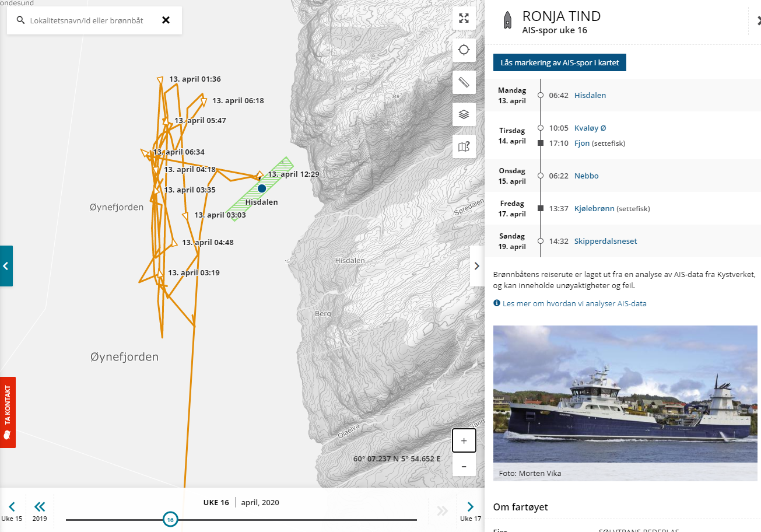Screen dimensions: 761x532
Task: Open the Hisdalen locality link
Action: (x=590, y=95)
